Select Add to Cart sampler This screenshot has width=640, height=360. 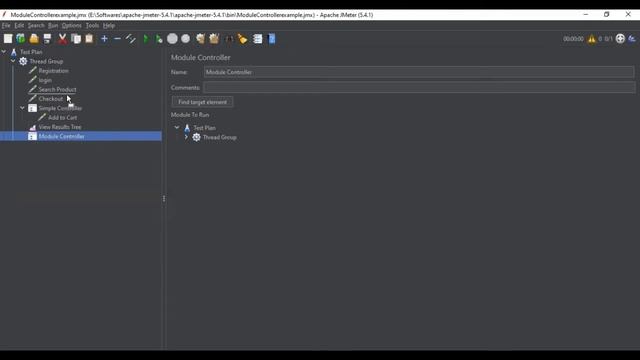[x=62, y=118]
